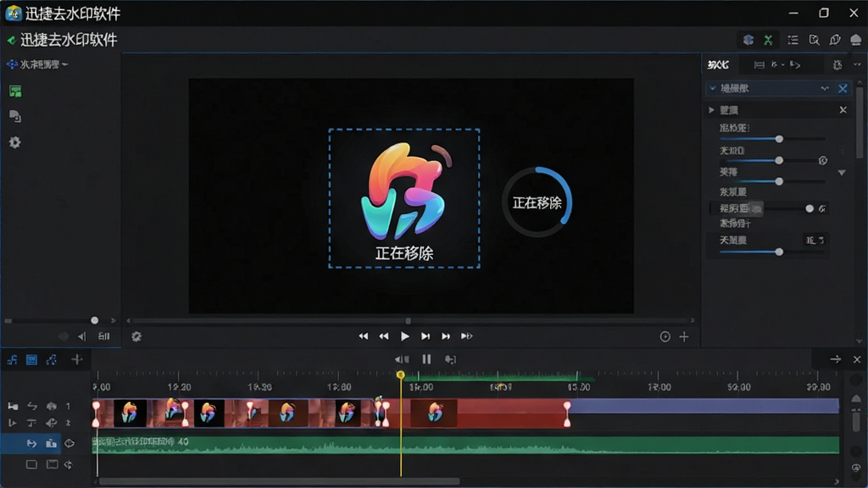Screen dimensions: 868x488
Task: Click the plus icon beside the timer icon
Action: [684, 337]
